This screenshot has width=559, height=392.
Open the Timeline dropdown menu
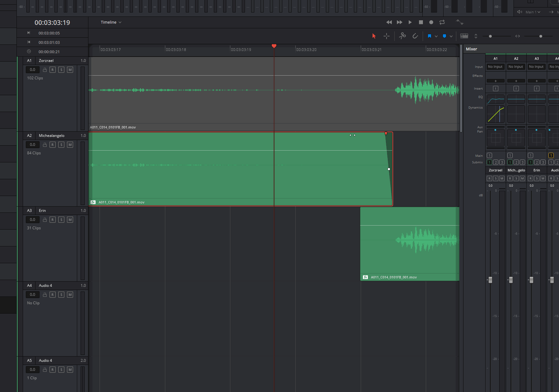(x=111, y=22)
